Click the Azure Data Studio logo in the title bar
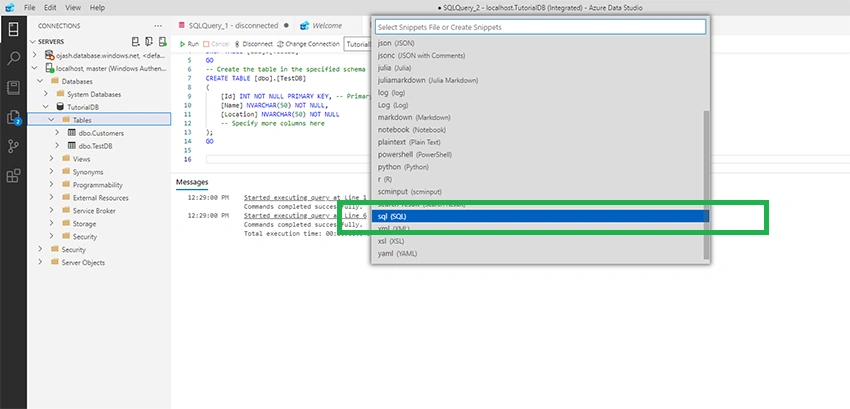 pyautogui.click(x=9, y=8)
